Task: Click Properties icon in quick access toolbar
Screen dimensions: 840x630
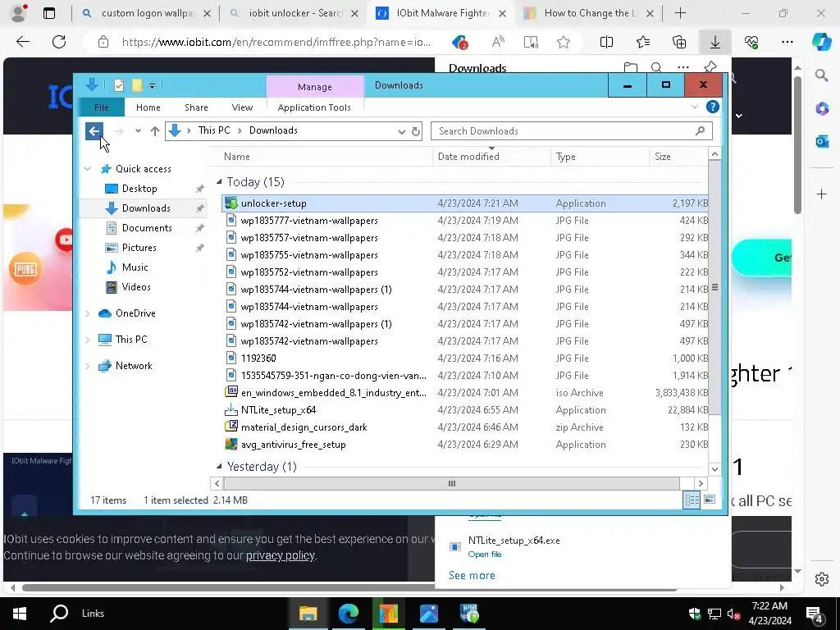Action: [119, 85]
